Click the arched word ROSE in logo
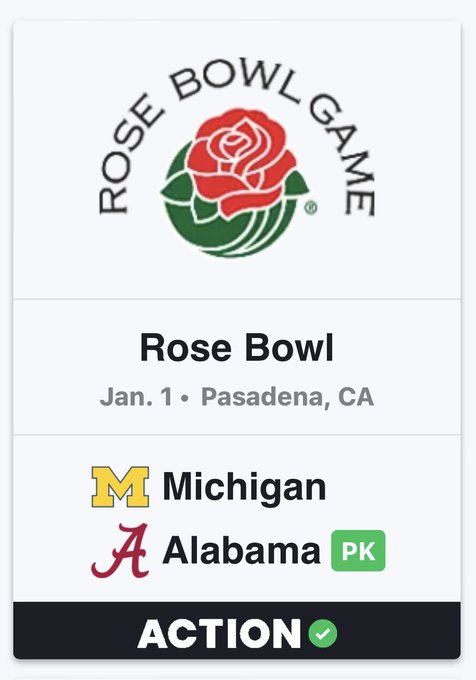 128,163
